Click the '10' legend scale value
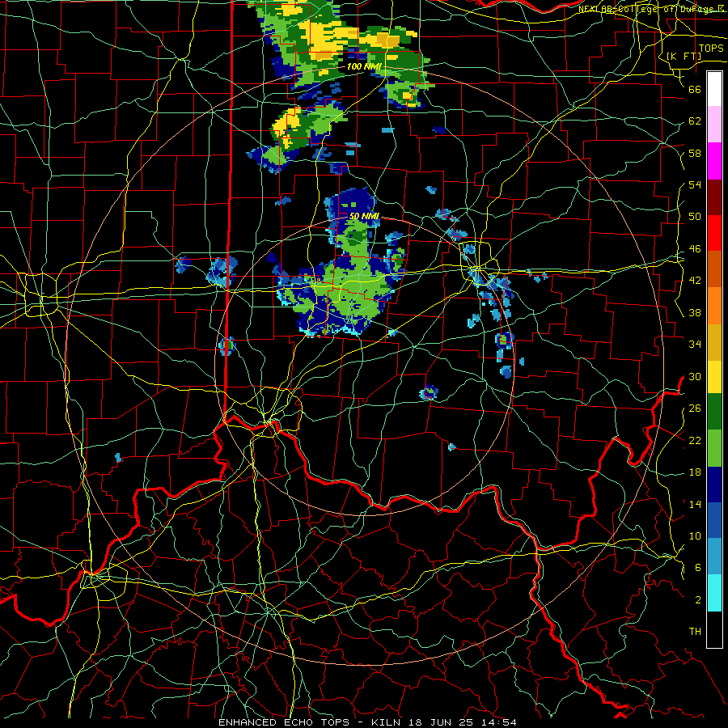This screenshot has width=728, height=728. [695, 535]
